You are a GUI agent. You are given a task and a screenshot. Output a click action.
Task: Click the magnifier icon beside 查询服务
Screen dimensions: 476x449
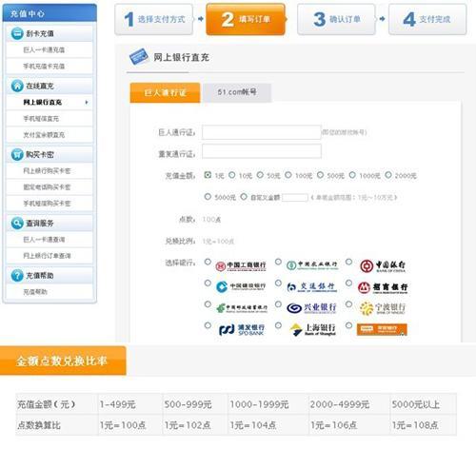[17, 223]
